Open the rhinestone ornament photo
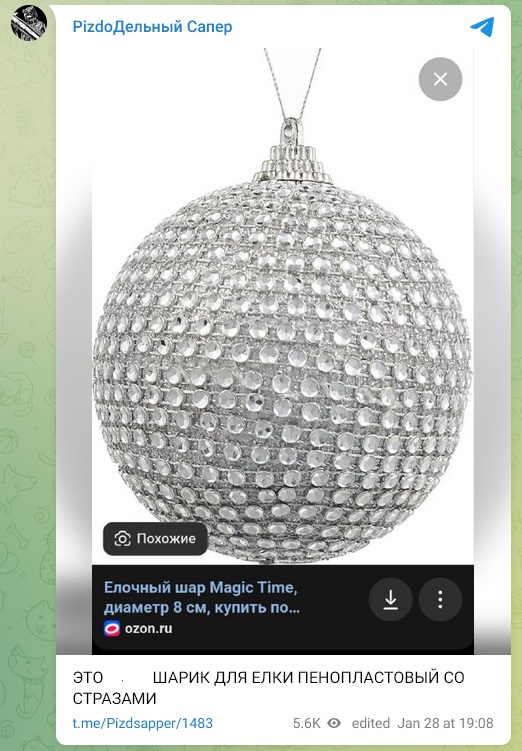The height and width of the screenshot is (751, 522). point(283,307)
